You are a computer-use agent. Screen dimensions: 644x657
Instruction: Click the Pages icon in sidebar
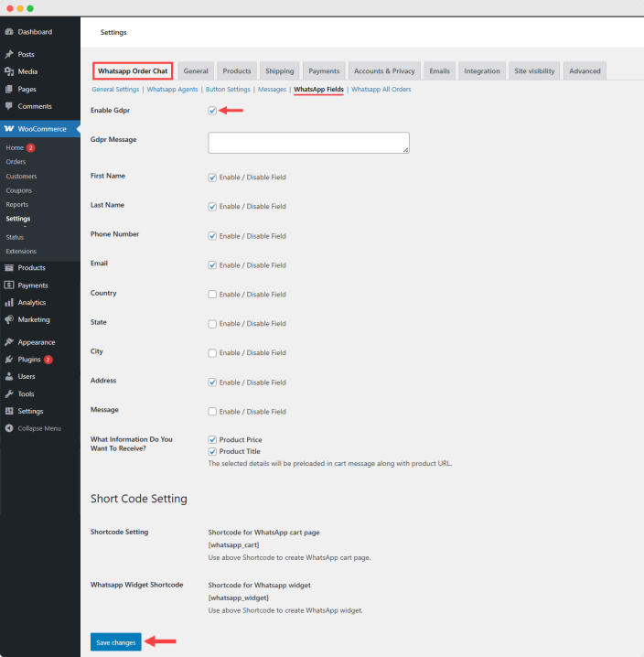(x=9, y=90)
